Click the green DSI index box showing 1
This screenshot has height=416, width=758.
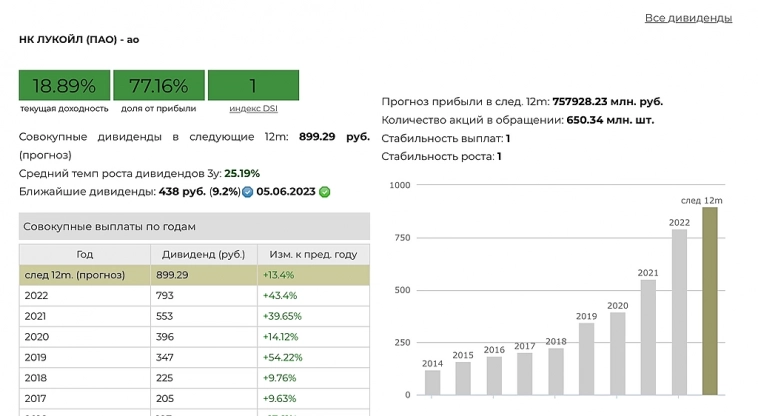[253, 85]
